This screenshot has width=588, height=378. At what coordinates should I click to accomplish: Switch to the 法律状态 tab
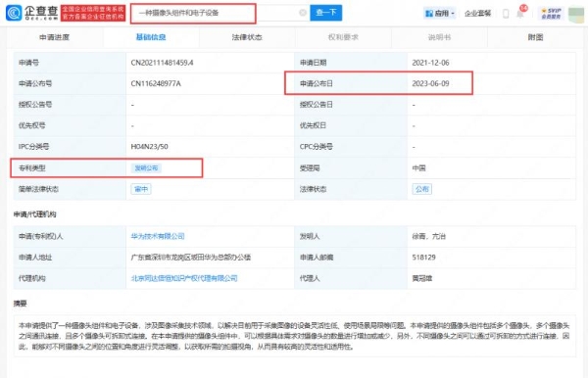point(247,37)
